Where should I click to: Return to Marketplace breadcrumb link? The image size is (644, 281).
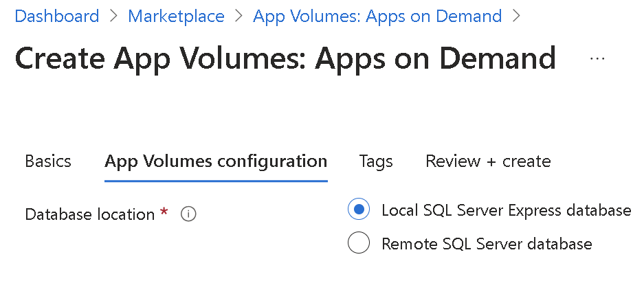click(176, 16)
